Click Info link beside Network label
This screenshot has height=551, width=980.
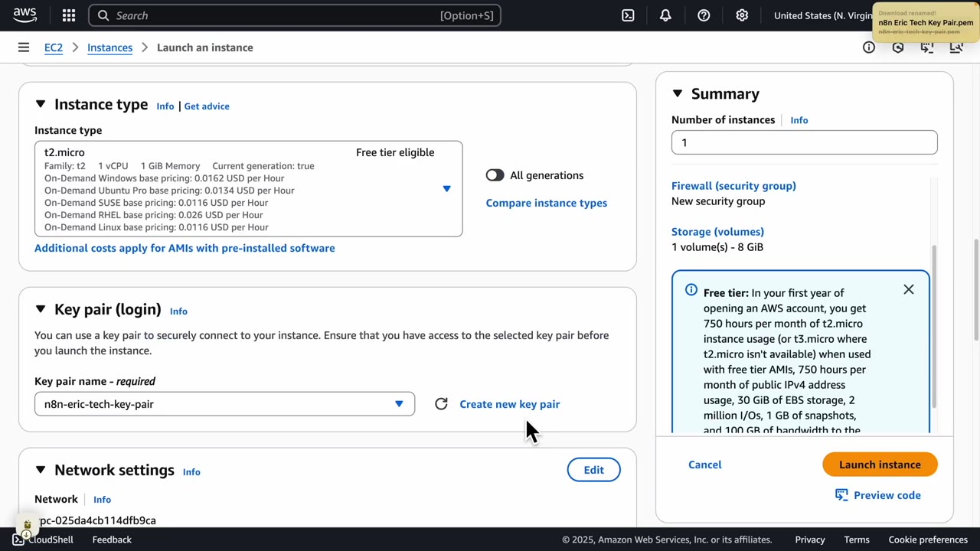point(102,500)
